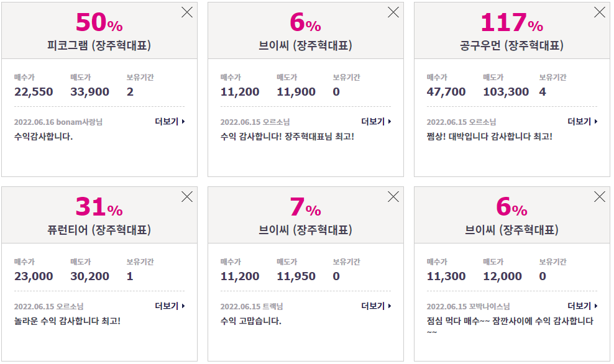The width and height of the screenshot is (614, 364).
Task: Open 더보기 on top 브이씨 card
Action: (377, 122)
